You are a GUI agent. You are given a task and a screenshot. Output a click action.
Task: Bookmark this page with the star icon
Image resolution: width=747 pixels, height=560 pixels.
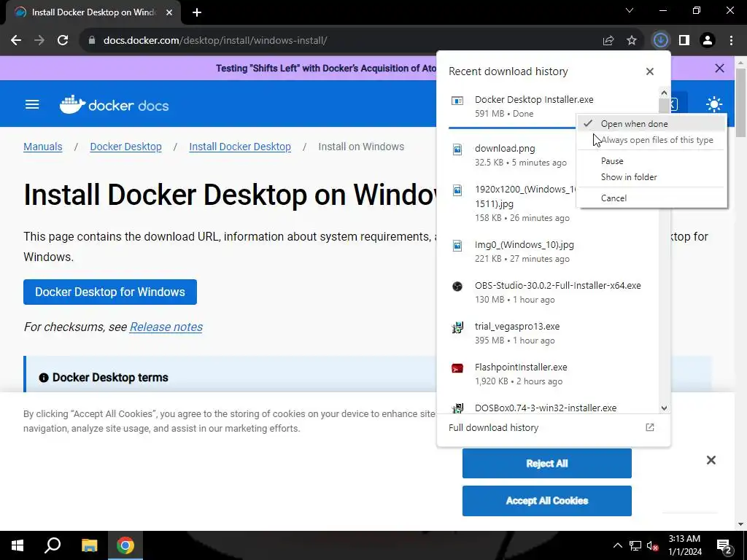632,41
